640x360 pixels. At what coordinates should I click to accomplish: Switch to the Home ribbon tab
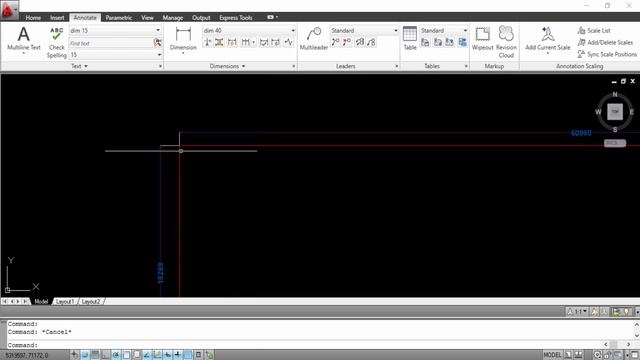33,18
